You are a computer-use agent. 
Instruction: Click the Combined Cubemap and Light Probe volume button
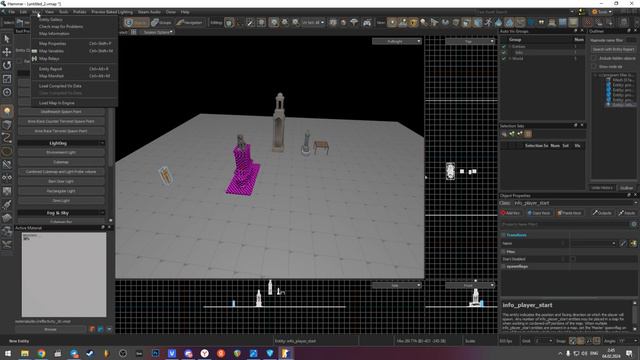click(61, 172)
